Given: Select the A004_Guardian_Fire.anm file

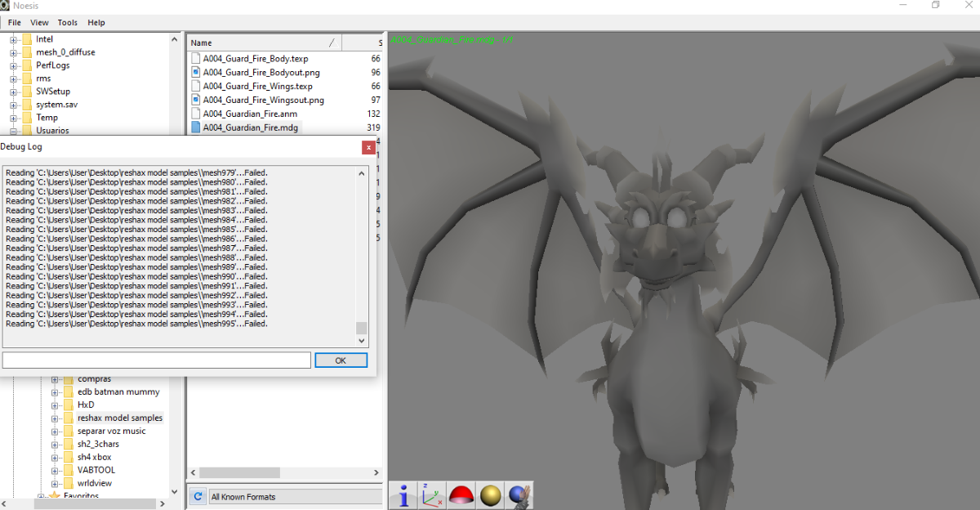Looking at the screenshot, I should click(x=250, y=114).
